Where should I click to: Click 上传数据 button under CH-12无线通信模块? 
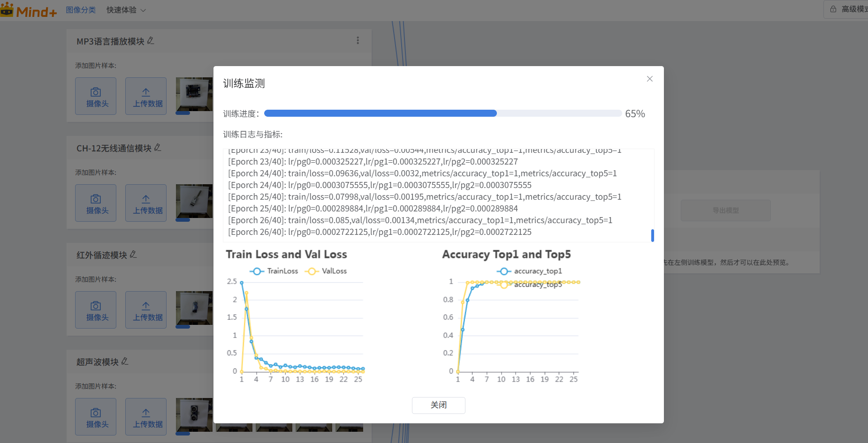(x=146, y=203)
